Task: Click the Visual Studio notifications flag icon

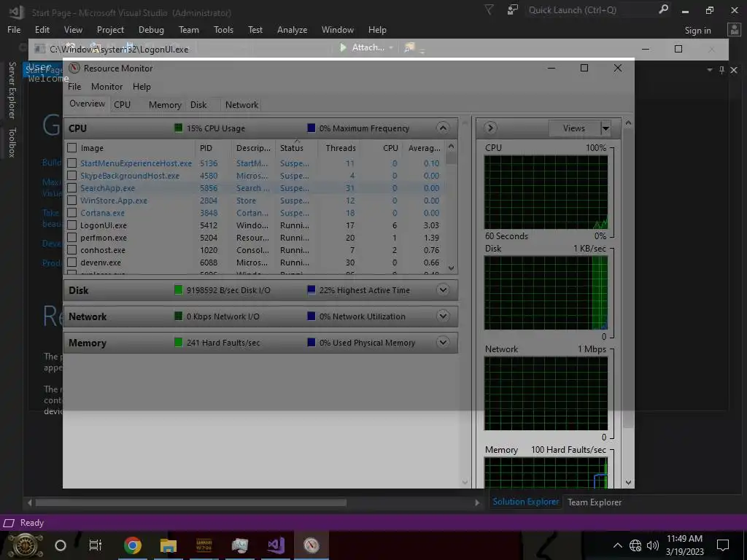Action: click(489, 9)
